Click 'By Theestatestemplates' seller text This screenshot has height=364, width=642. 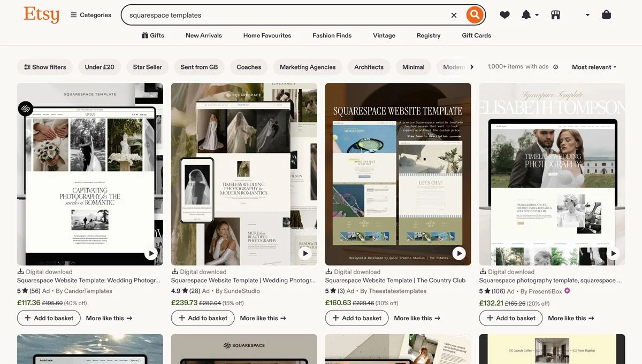click(393, 291)
